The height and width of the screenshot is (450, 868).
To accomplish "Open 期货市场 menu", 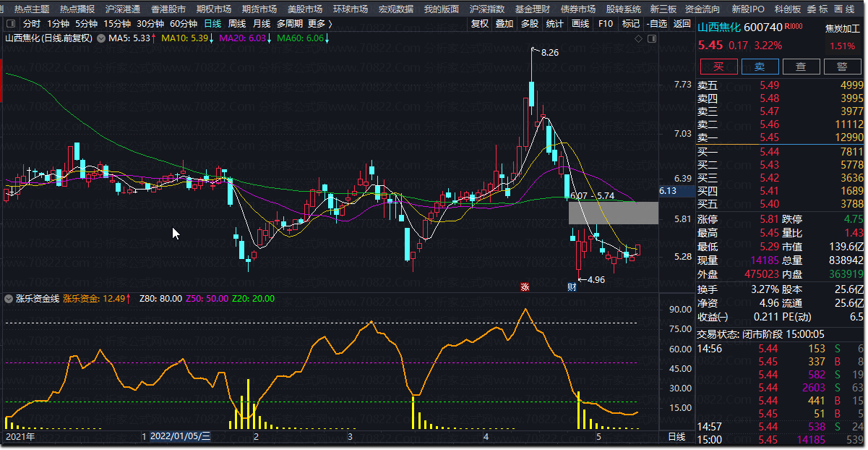I will click(x=259, y=9).
